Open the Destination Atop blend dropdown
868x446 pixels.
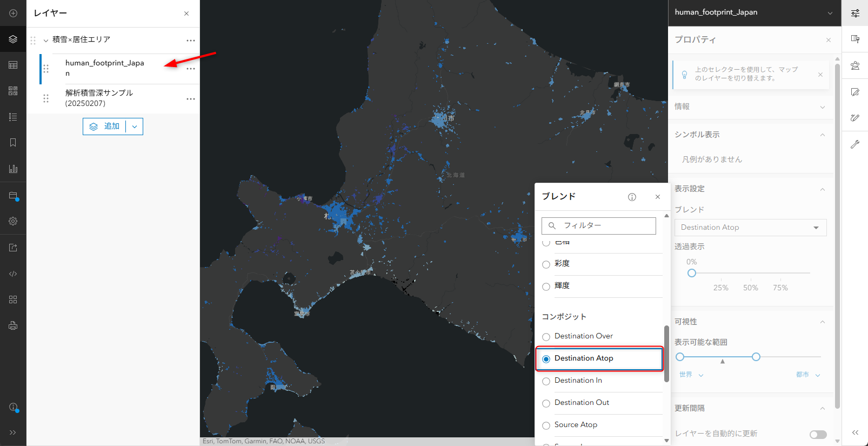[750, 228]
